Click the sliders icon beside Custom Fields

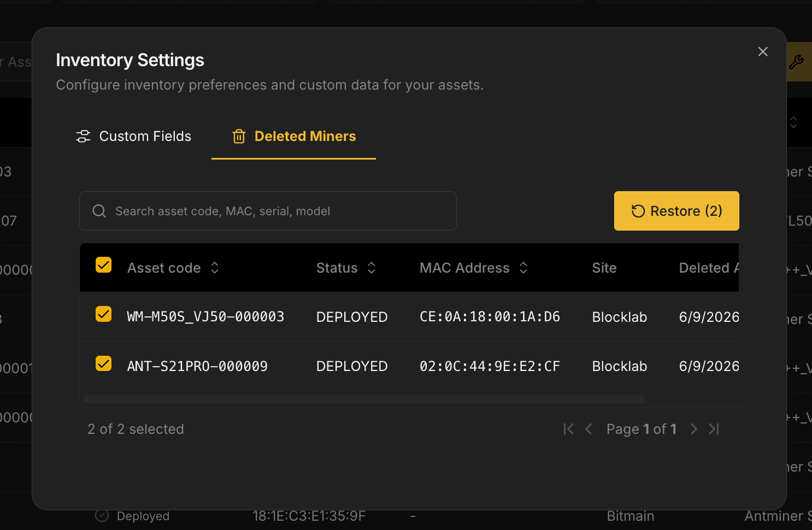[x=83, y=136]
